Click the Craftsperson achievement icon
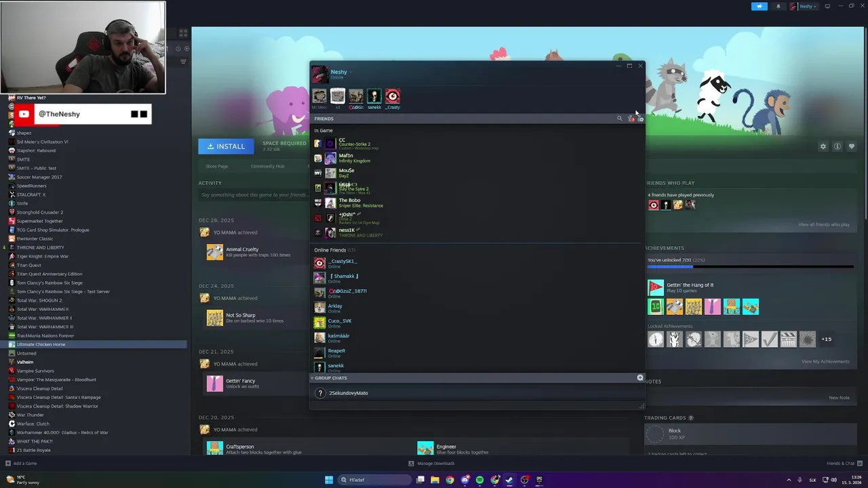Viewport: 868px width, 488px height. coord(215,447)
